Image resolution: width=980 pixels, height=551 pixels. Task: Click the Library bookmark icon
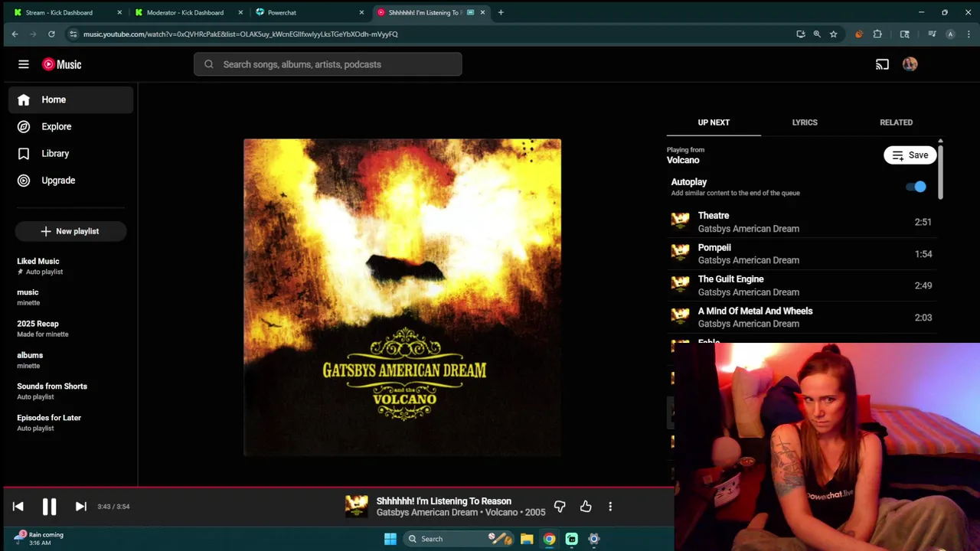tap(24, 153)
